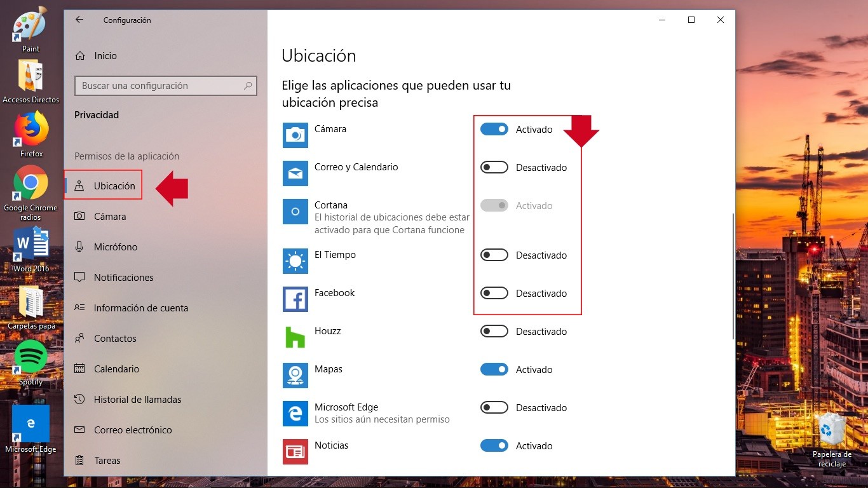Enable location for Microsoft Edge

point(494,407)
